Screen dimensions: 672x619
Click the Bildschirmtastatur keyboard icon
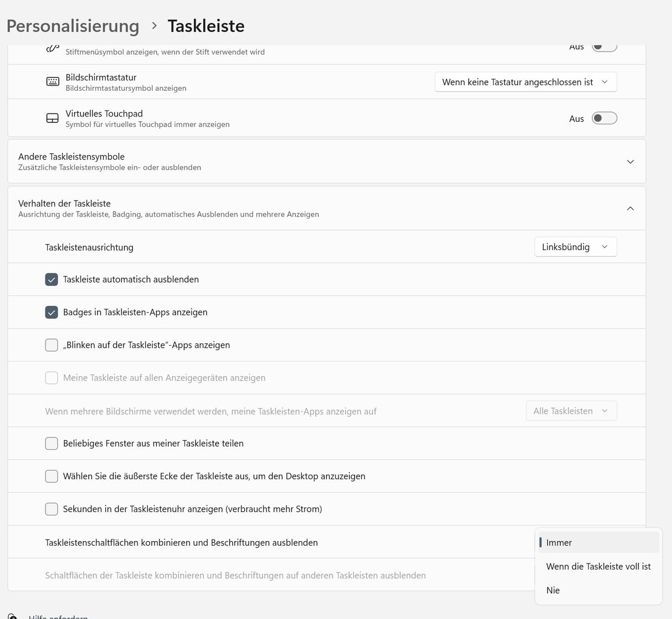point(53,82)
